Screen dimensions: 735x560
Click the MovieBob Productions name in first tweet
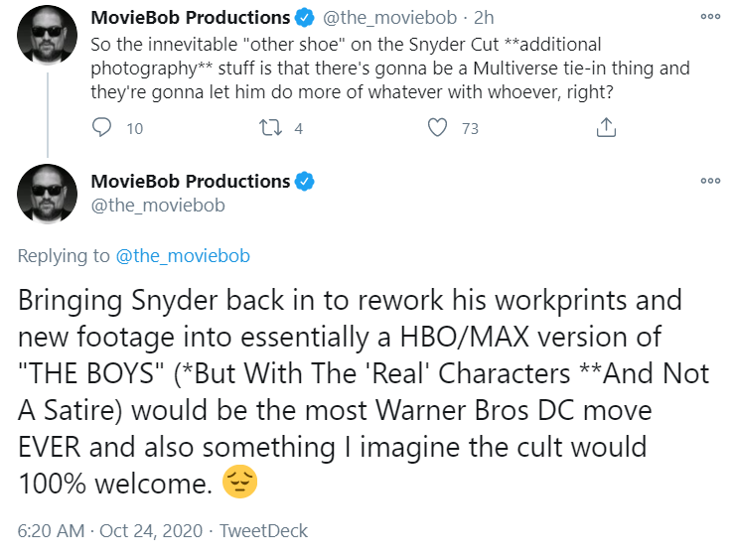(191, 18)
